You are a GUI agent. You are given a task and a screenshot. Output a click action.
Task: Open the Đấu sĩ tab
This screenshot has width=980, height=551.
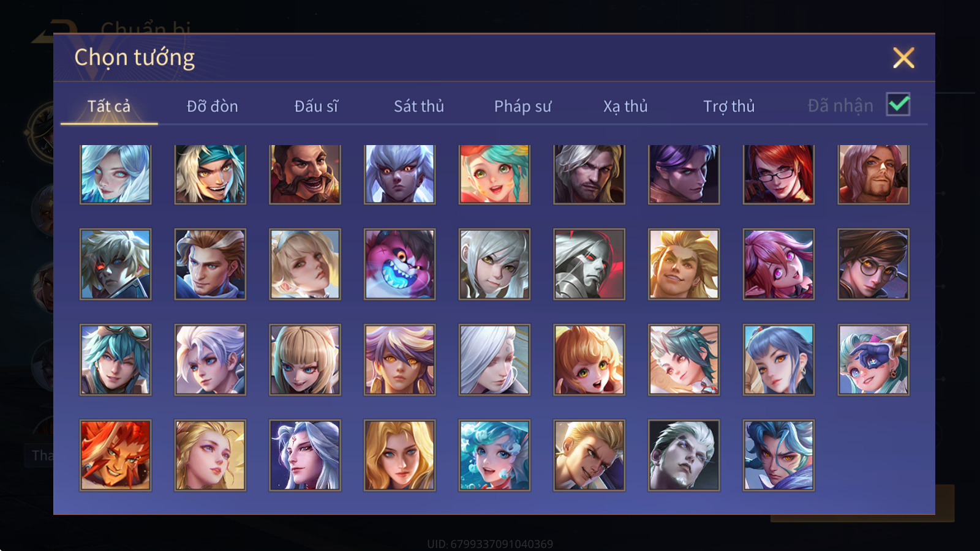[x=316, y=106]
